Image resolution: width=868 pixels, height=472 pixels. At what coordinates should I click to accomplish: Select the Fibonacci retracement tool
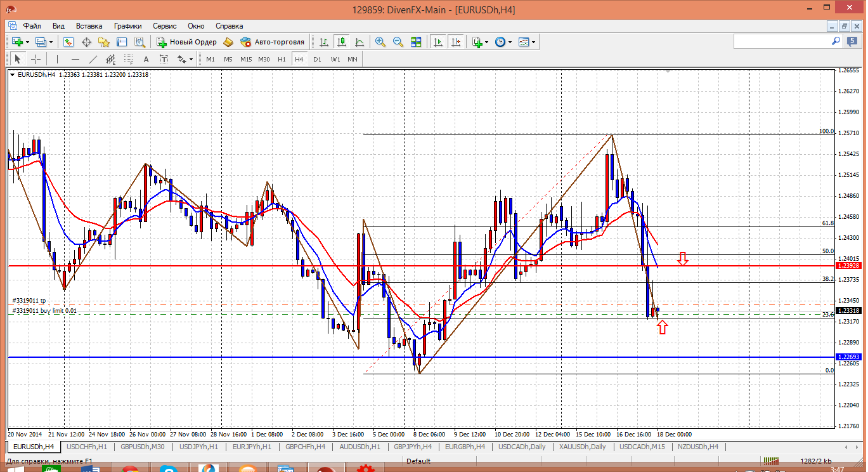pos(129,59)
